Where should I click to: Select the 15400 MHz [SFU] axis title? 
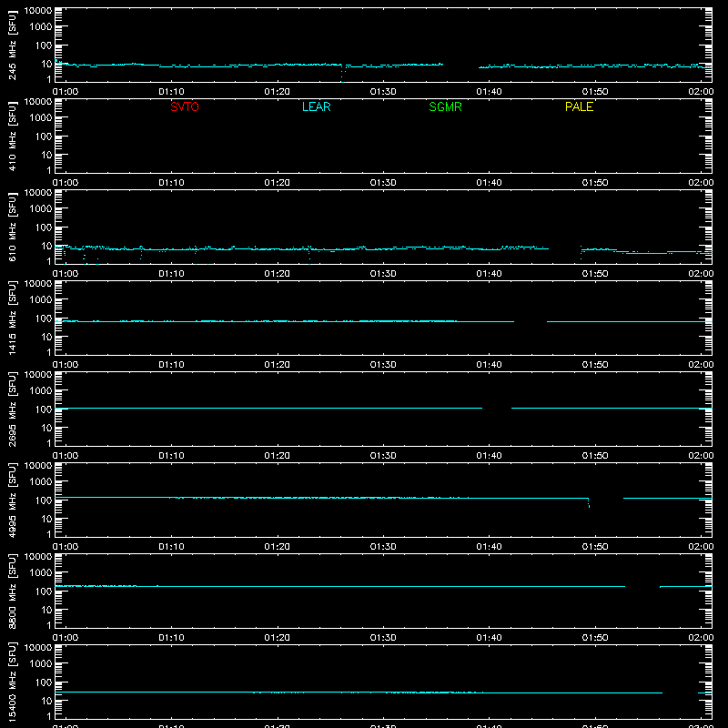coord(12,682)
